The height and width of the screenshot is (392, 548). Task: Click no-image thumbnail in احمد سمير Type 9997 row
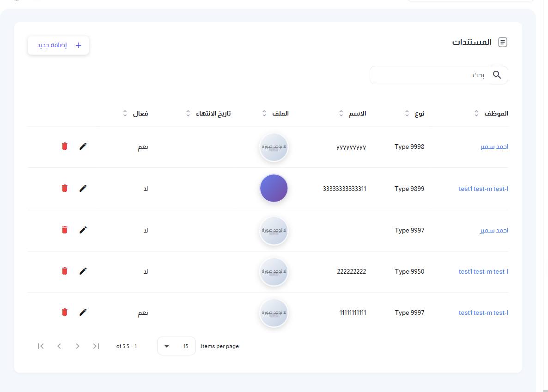pos(274,231)
